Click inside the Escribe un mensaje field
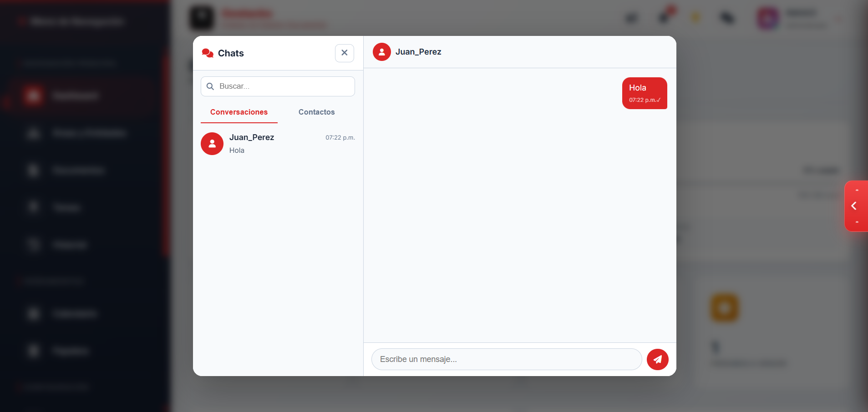868x412 pixels. pos(507,359)
